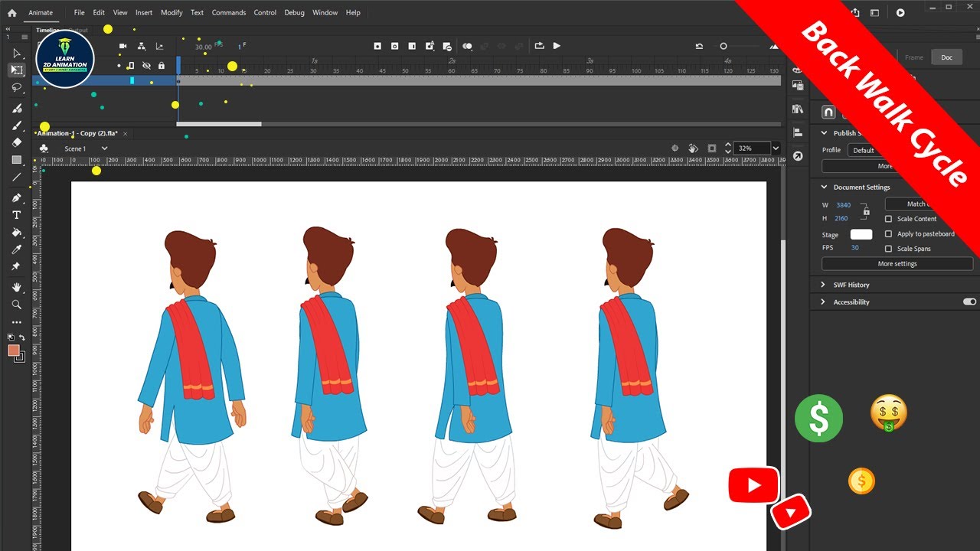Open the File menu

tap(80, 12)
